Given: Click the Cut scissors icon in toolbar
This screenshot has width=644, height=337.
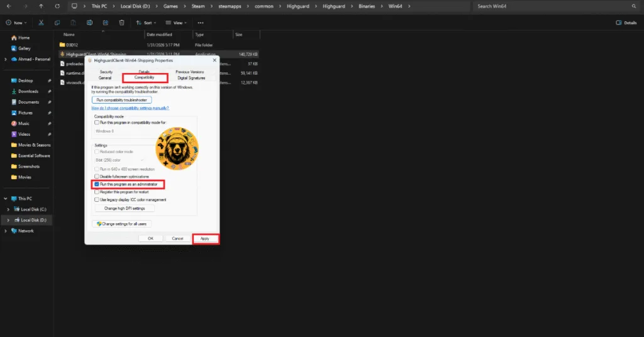Looking at the screenshot, I should pyautogui.click(x=41, y=22).
